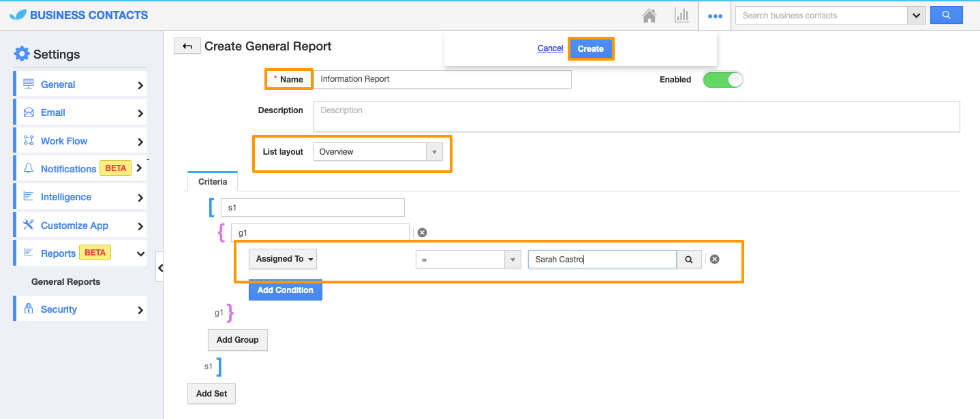Click the Cancel link
The height and width of the screenshot is (419, 980).
[x=550, y=48]
